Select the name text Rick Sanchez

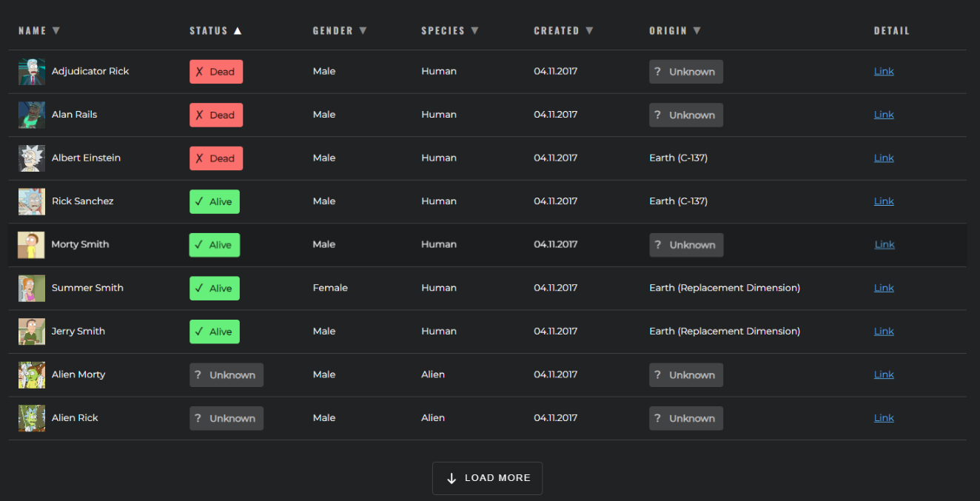coord(83,201)
